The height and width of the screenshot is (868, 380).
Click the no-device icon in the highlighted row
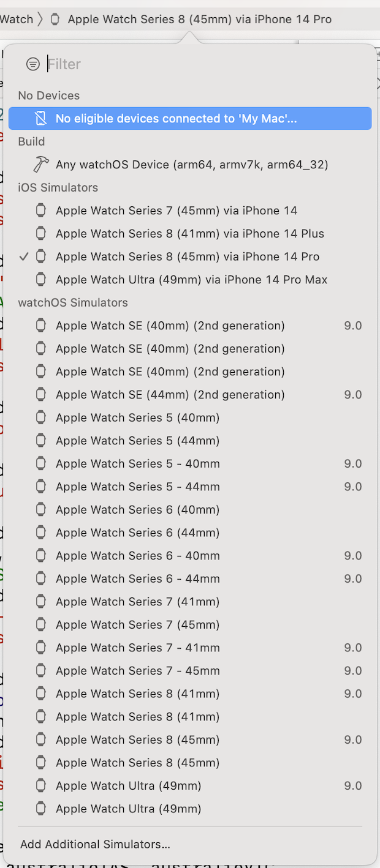(x=40, y=118)
